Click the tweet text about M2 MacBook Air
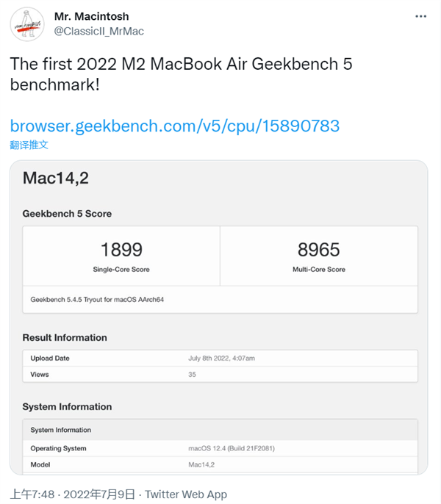 tap(181, 73)
